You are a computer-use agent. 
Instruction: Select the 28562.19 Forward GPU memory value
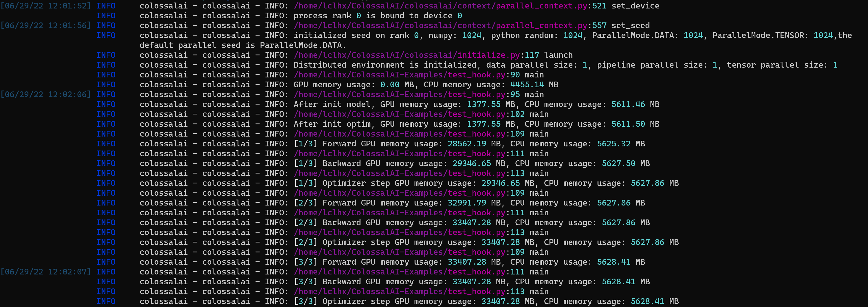coord(467,144)
